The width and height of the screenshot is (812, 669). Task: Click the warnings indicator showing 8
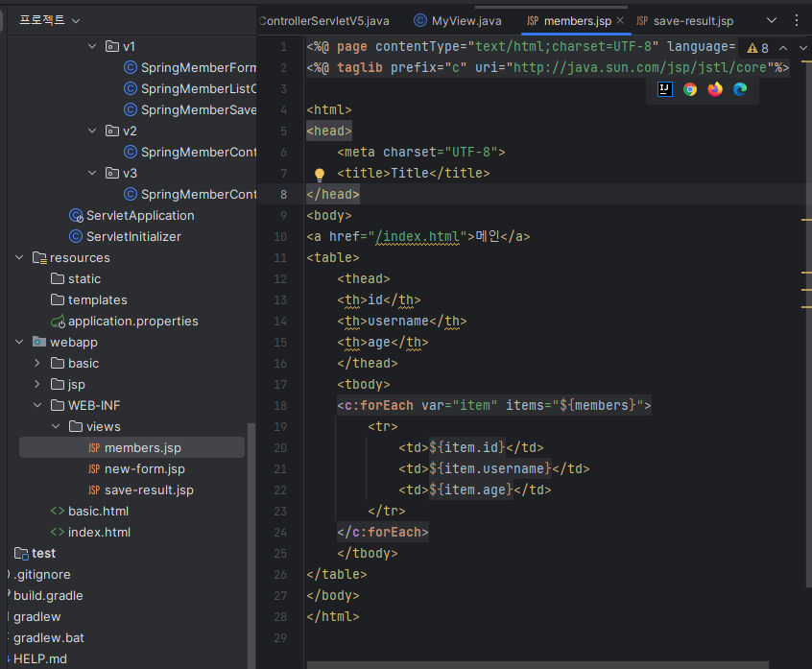(757, 48)
